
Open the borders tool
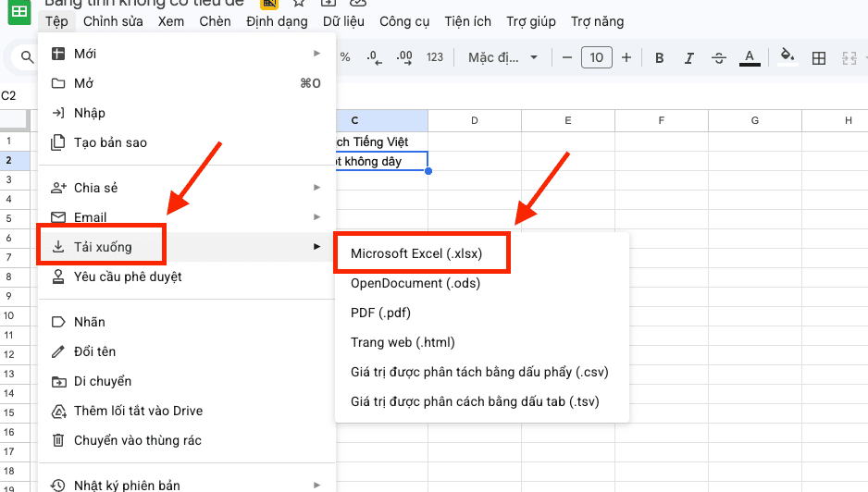tap(819, 57)
